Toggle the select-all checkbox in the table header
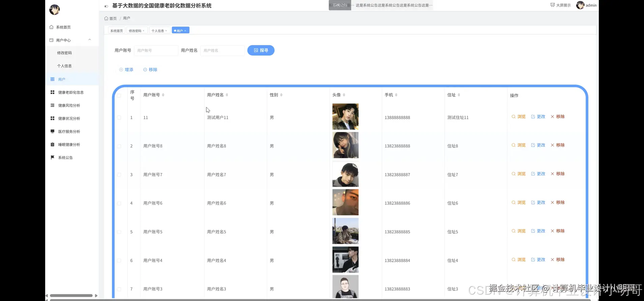Viewport: 644px width, 301px height. [x=119, y=95]
